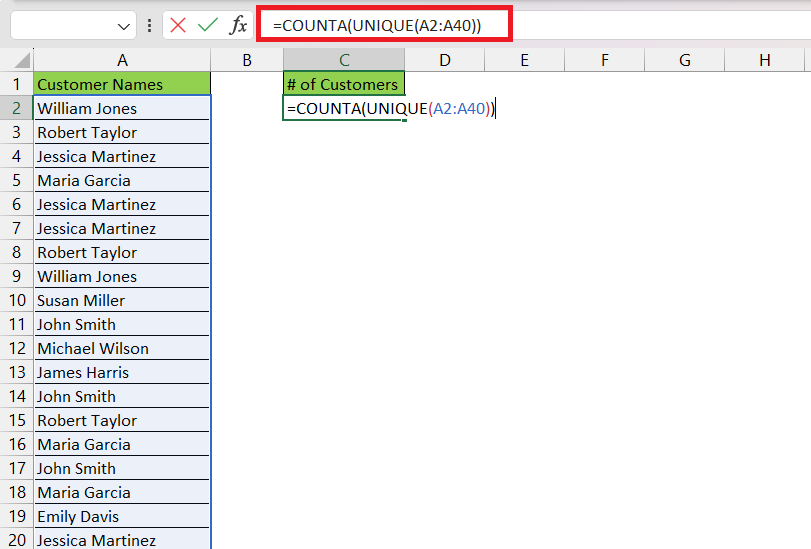Select the James Harris cell
The width and height of the screenshot is (811, 549).
pos(122,372)
